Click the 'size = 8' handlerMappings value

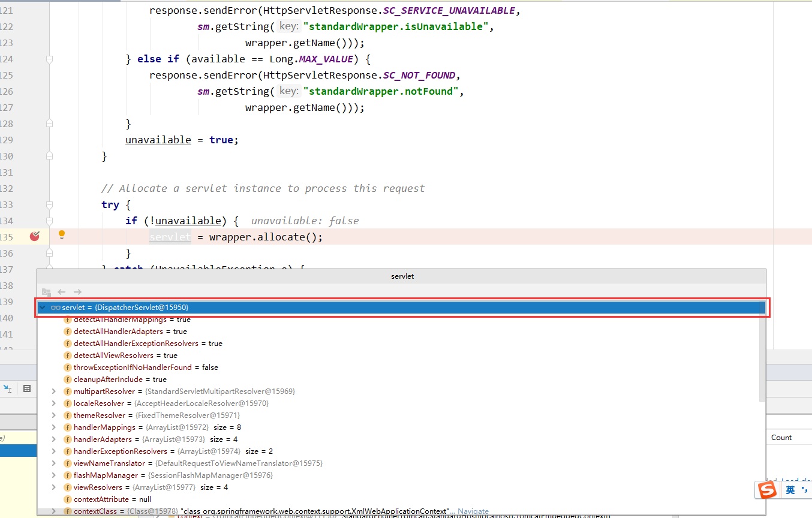pyautogui.click(x=227, y=427)
